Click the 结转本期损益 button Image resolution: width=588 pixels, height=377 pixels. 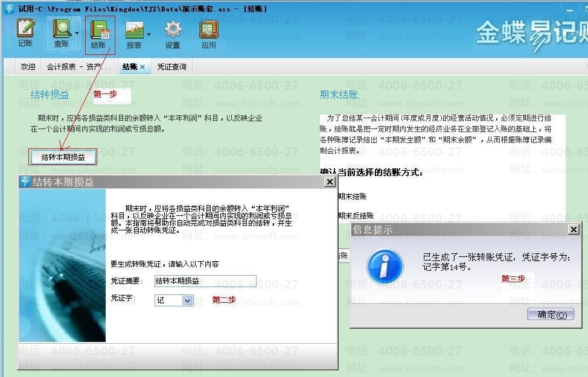click(x=63, y=157)
